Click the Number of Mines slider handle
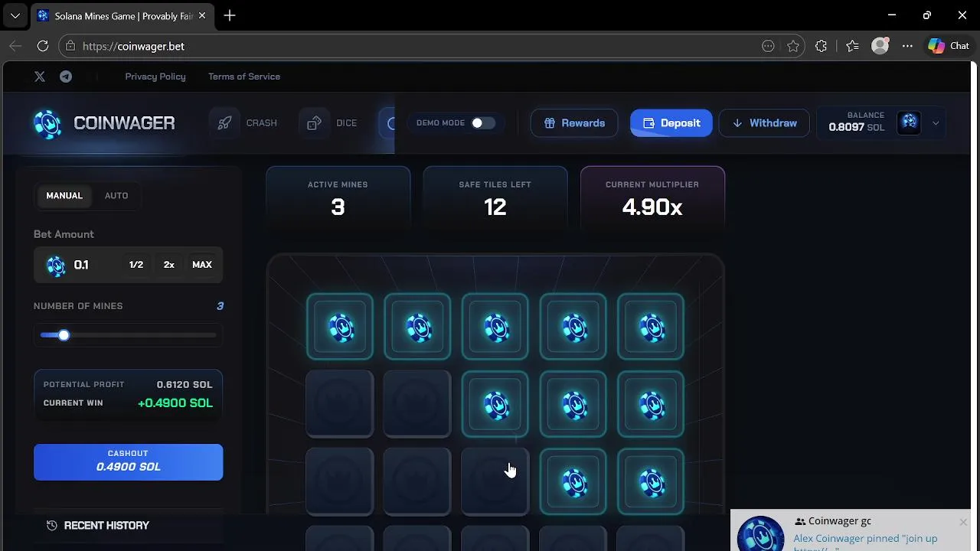 coord(64,335)
